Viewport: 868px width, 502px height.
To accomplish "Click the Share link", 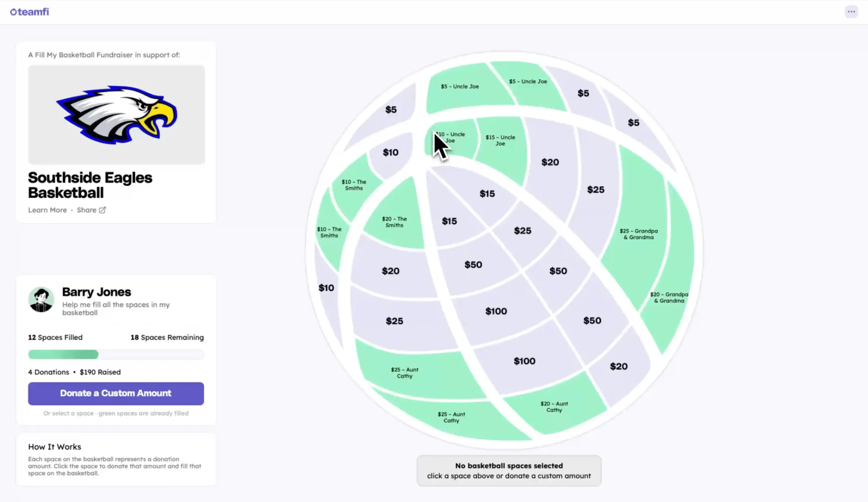I will tap(86, 210).
